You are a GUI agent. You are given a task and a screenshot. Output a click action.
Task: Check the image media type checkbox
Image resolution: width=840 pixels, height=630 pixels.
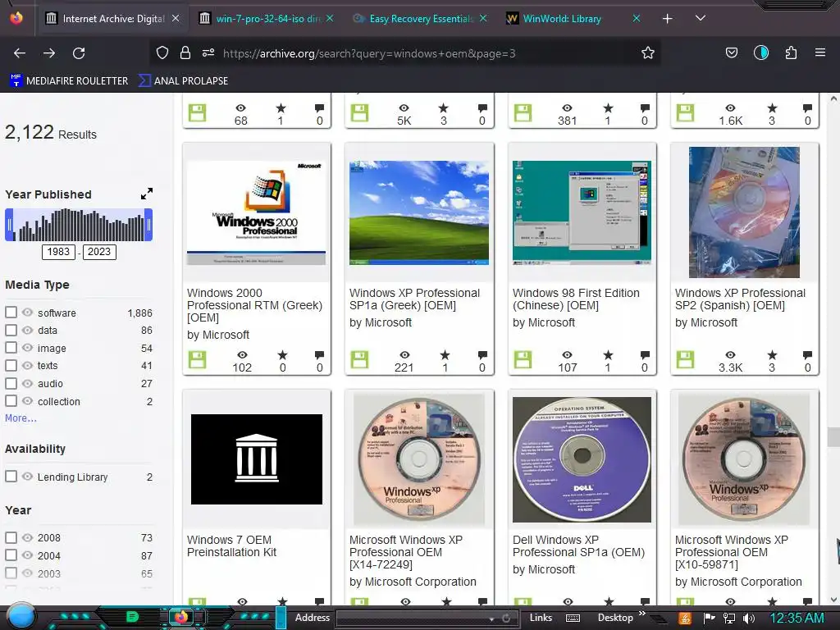pos(11,348)
